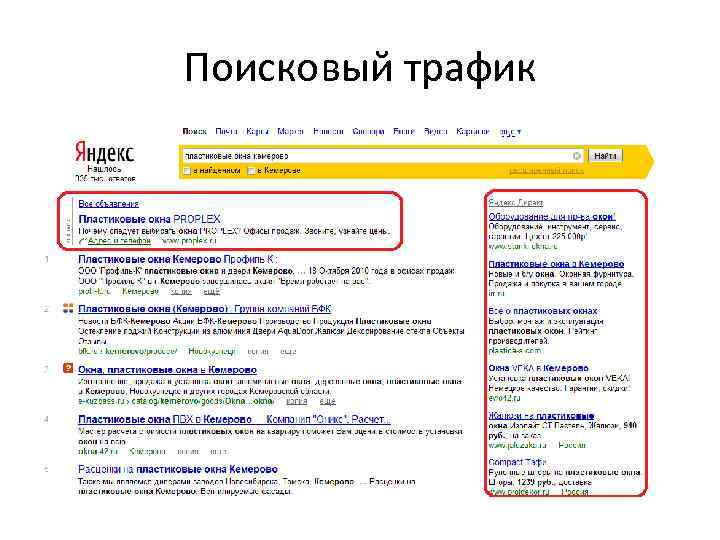Clear the search query with the X icon

coord(577,156)
